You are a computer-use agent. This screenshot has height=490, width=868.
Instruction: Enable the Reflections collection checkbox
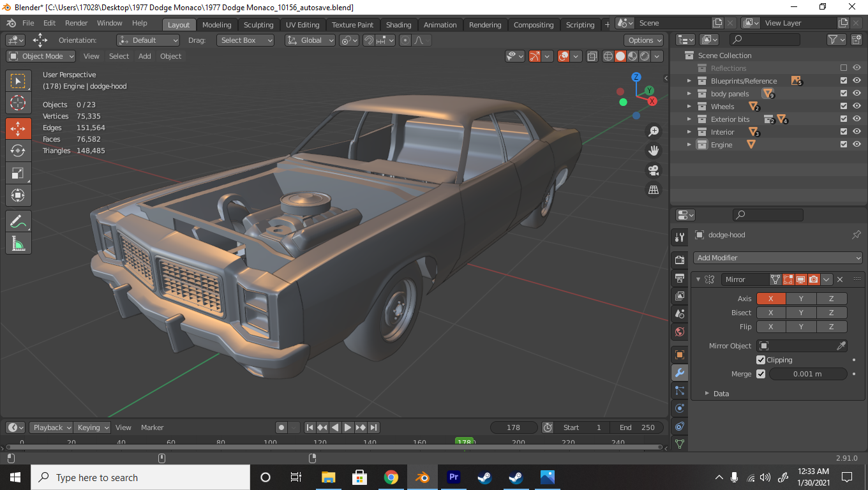click(844, 68)
